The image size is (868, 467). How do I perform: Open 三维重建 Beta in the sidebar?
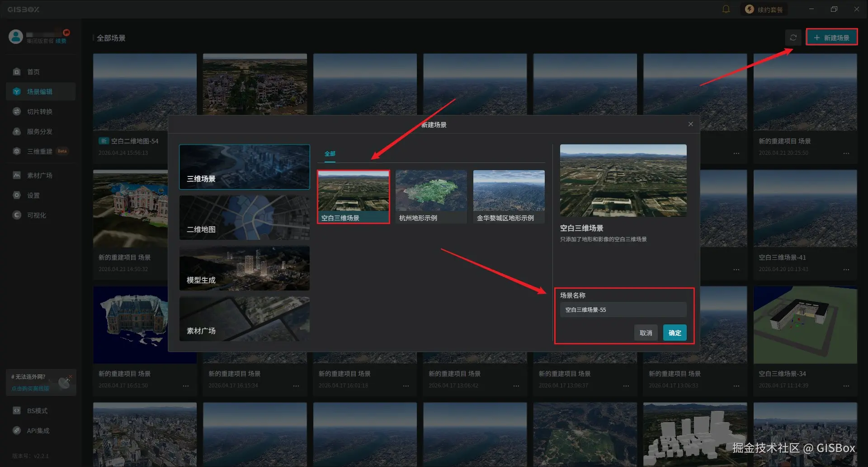(x=41, y=152)
